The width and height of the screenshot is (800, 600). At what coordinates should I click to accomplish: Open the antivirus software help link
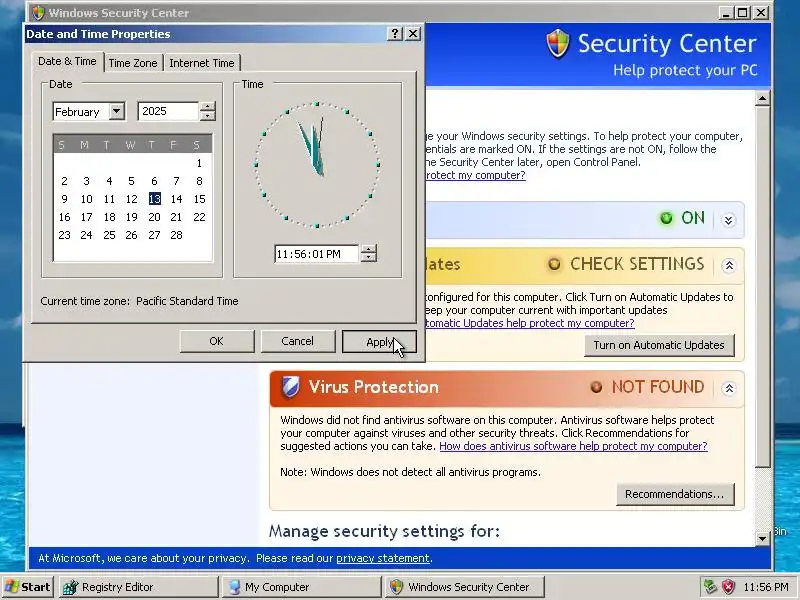pyautogui.click(x=573, y=446)
